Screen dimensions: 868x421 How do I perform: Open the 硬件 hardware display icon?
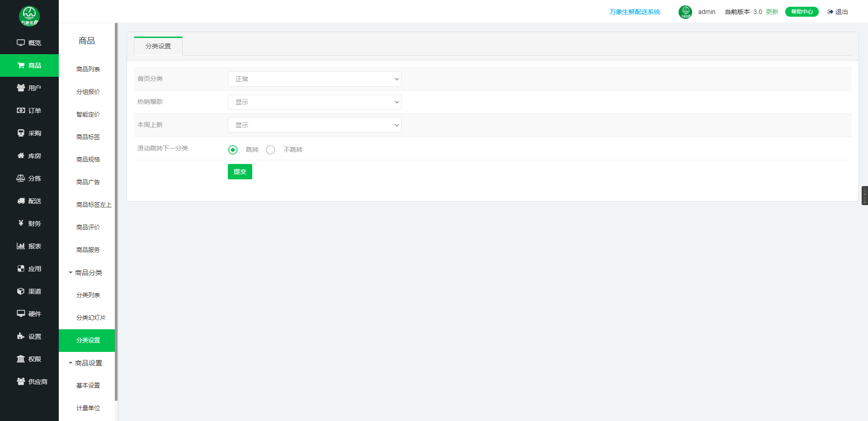(21, 313)
